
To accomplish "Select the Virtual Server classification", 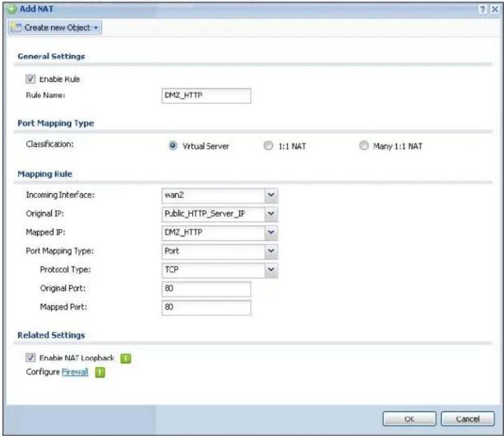I will pyautogui.click(x=173, y=146).
